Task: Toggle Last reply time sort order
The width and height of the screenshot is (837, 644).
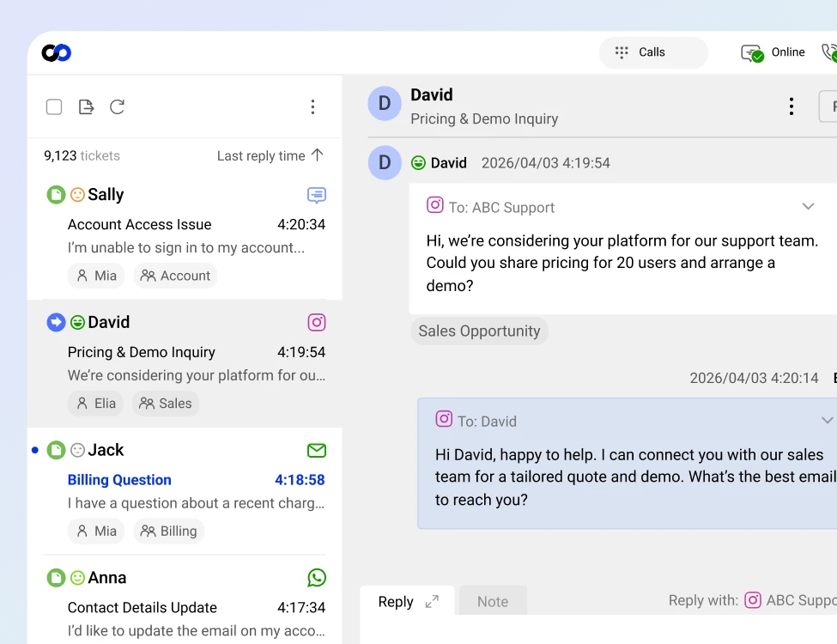Action: tap(270, 155)
